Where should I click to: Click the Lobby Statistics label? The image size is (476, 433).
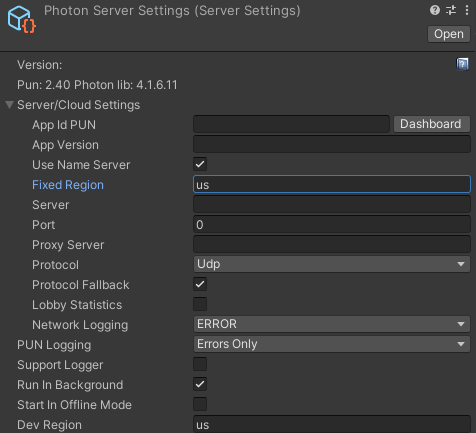coord(77,305)
